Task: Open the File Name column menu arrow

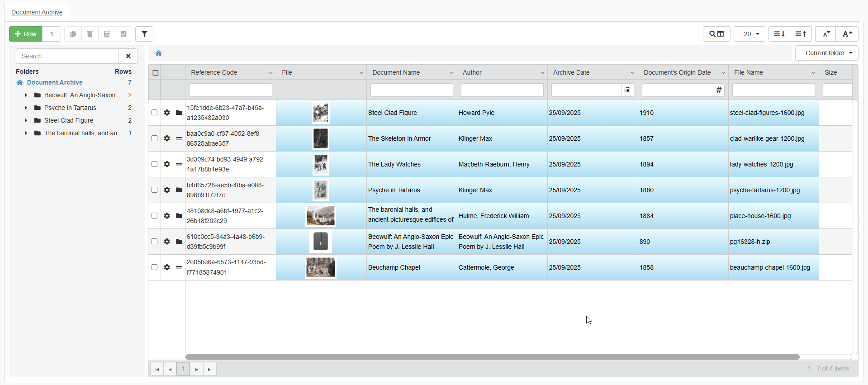Action: 813,72
